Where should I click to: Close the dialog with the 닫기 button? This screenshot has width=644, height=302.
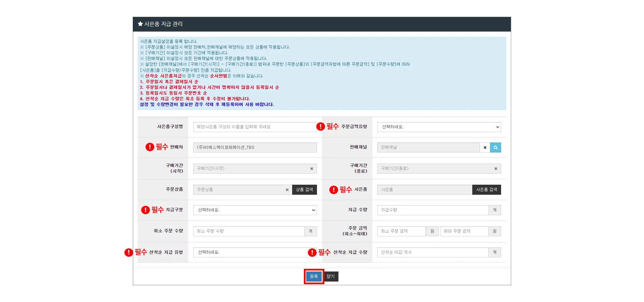tap(331, 277)
